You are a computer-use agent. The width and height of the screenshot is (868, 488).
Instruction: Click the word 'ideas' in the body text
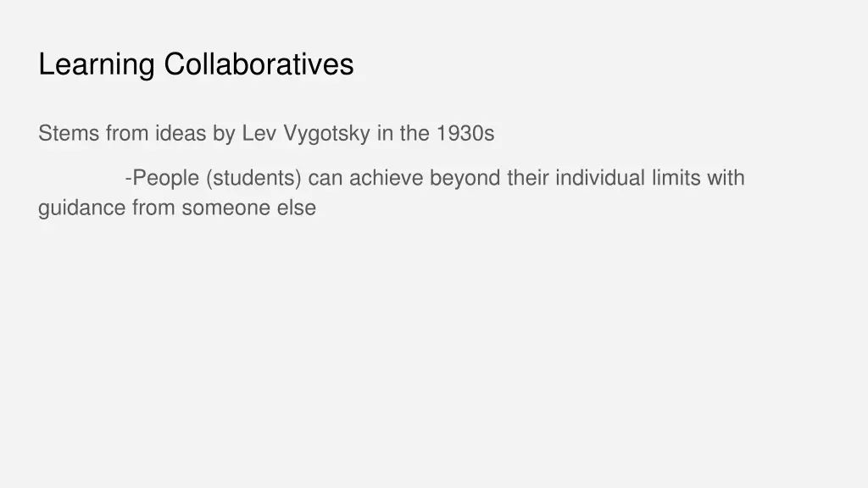(176, 134)
